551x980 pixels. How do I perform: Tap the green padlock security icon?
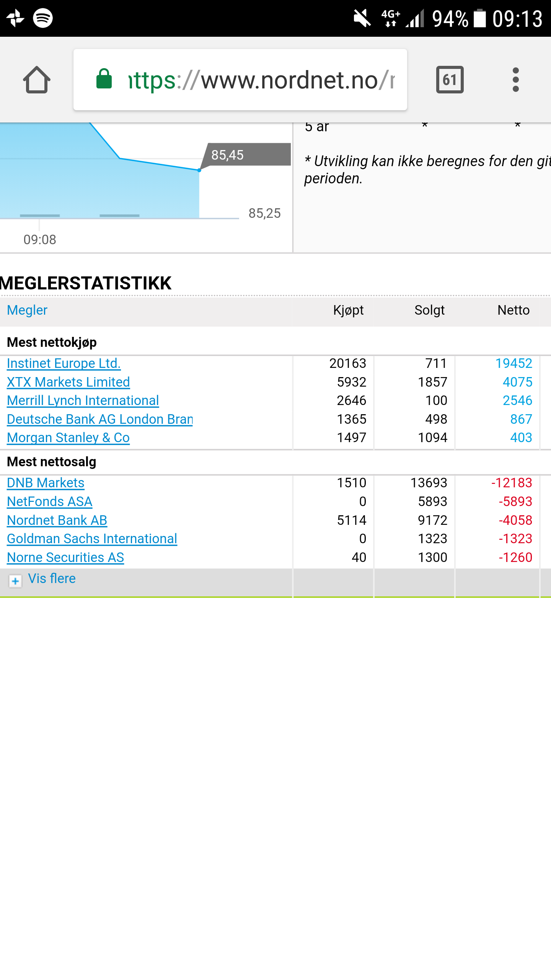coord(104,79)
